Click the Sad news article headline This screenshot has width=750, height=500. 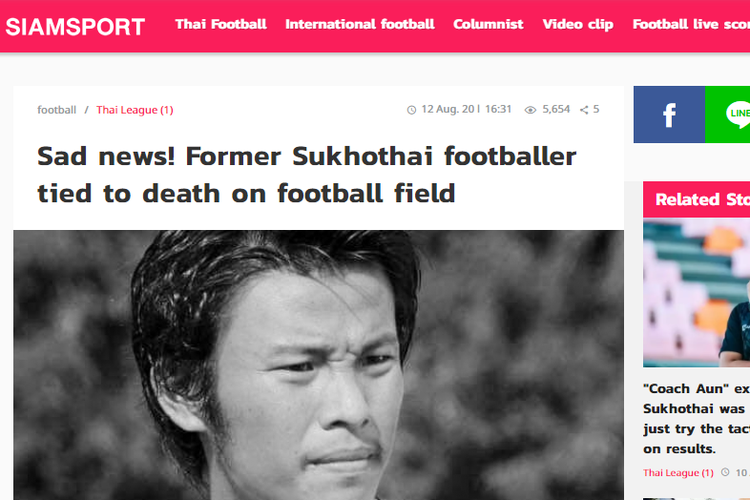pos(307,175)
